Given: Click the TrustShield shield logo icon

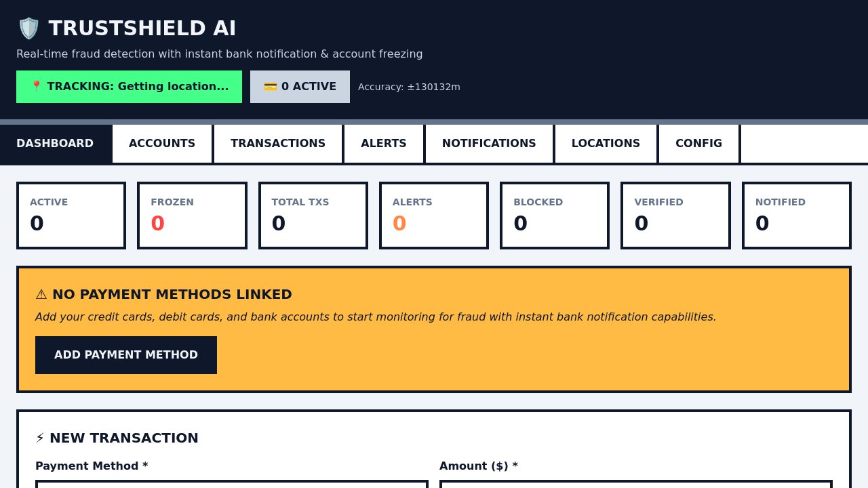Looking at the screenshot, I should 28,28.
